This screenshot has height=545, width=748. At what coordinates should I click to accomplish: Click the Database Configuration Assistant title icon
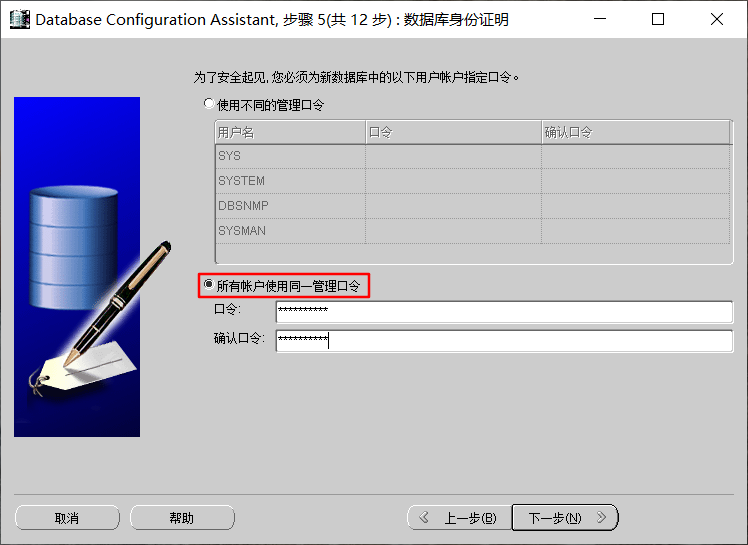[x=20, y=19]
